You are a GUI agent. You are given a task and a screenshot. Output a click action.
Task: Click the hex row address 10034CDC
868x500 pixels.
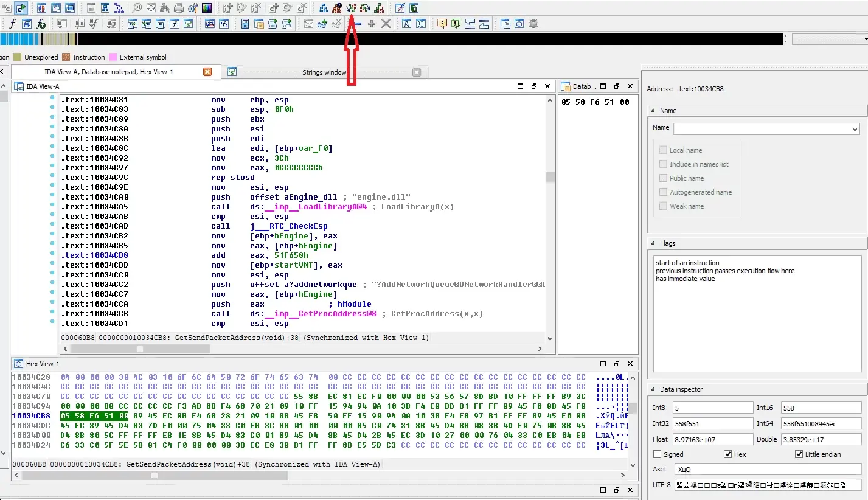point(31,426)
